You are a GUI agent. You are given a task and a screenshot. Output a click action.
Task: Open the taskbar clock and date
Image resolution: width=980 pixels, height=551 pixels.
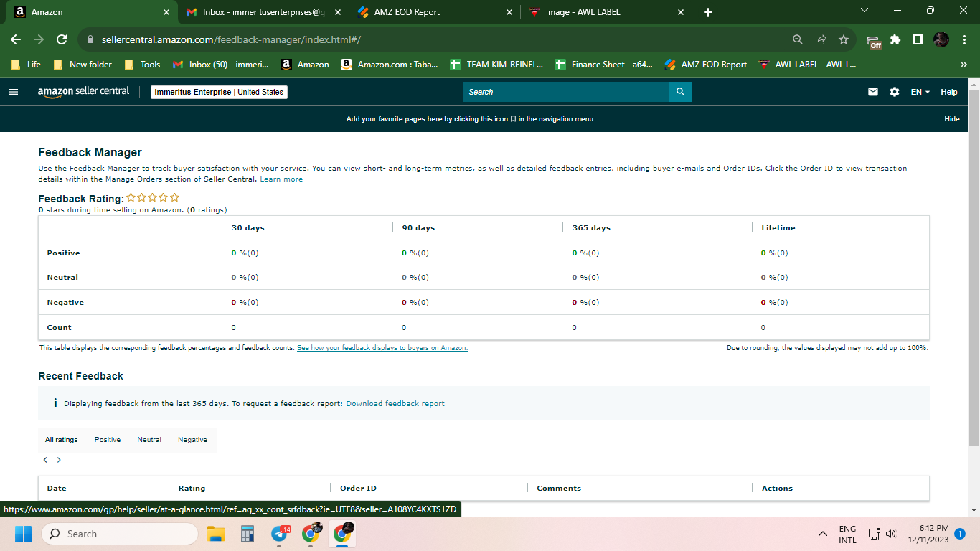[928, 534]
